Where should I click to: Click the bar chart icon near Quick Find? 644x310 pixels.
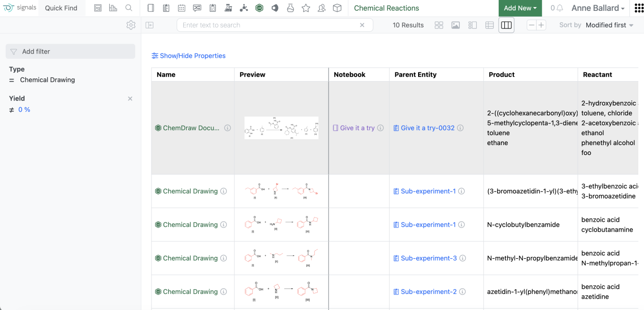coord(113,8)
